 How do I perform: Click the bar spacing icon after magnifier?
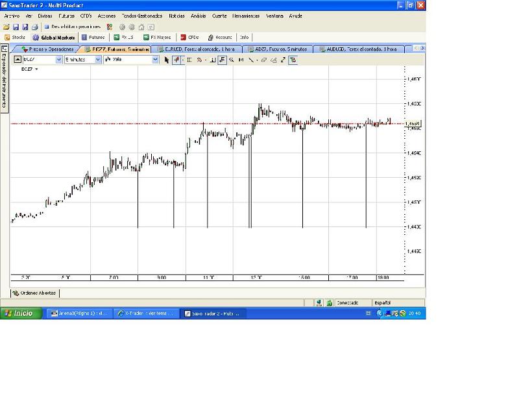pyautogui.click(x=241, y=60)
